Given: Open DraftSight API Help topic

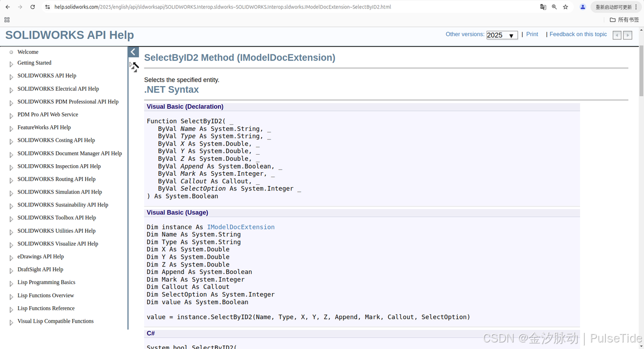Looking at the screenshot, I should [40, 269].
